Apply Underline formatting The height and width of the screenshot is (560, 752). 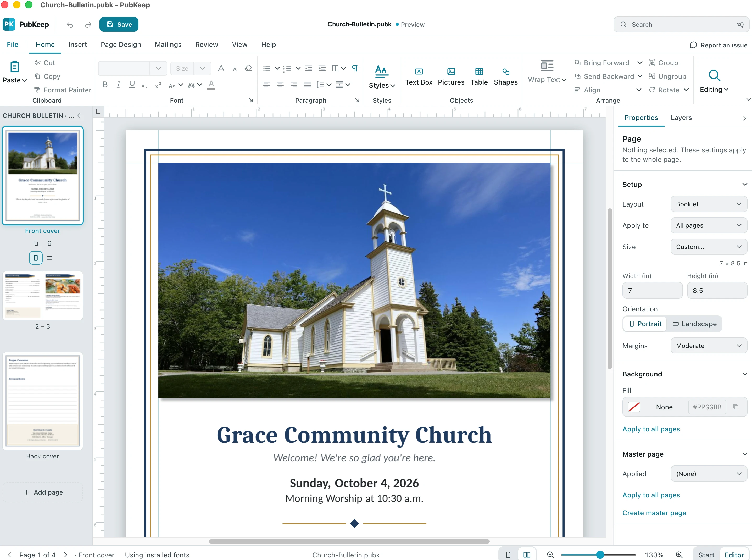click(x=132, y=84)
